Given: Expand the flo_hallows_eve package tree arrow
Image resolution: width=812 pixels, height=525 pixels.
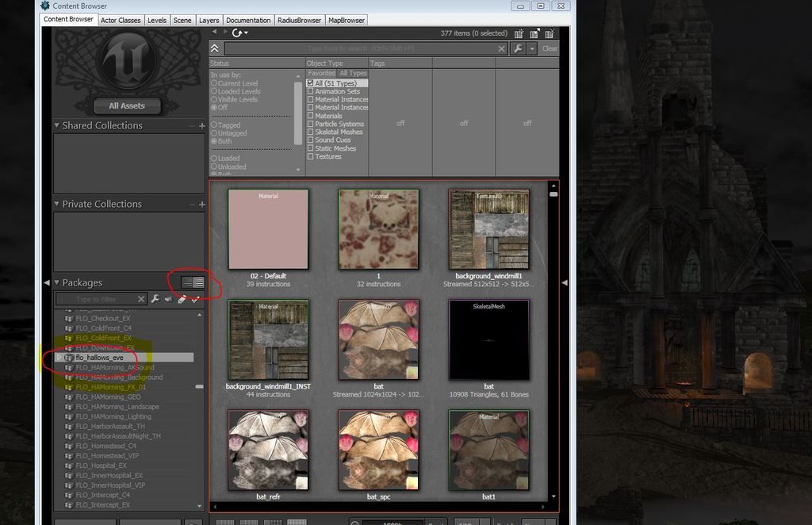Looking at the screenshot, I should pos(59,358).
